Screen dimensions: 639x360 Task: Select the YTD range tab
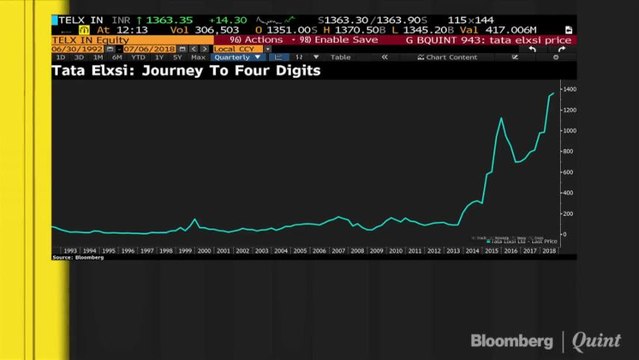click(138, 57)
